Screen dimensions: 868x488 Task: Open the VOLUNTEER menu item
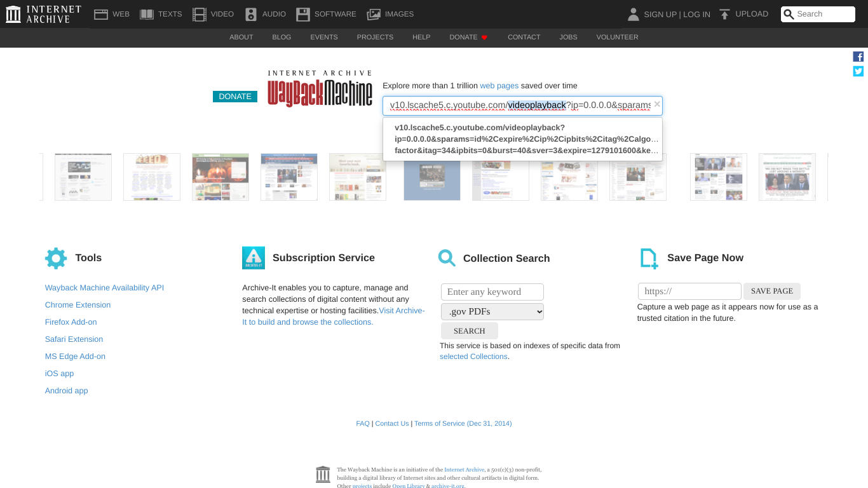click(x=617, y=37)
